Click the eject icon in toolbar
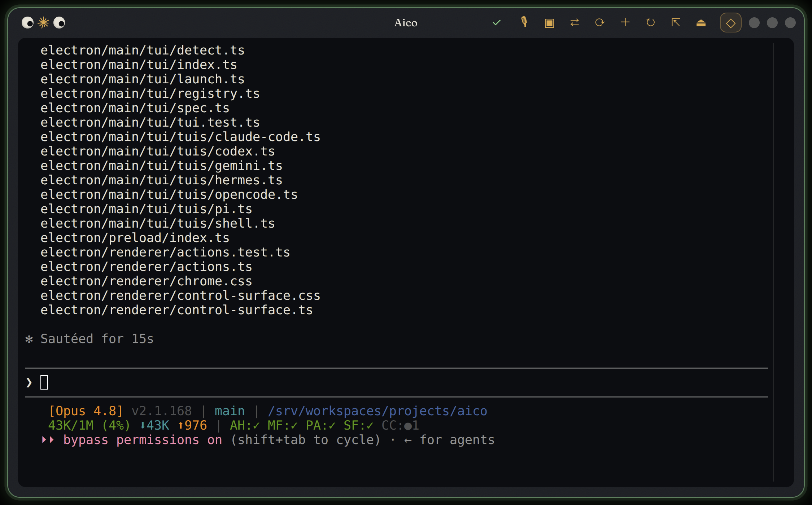This screenshot has height=505, width=812. click(701, 23)
